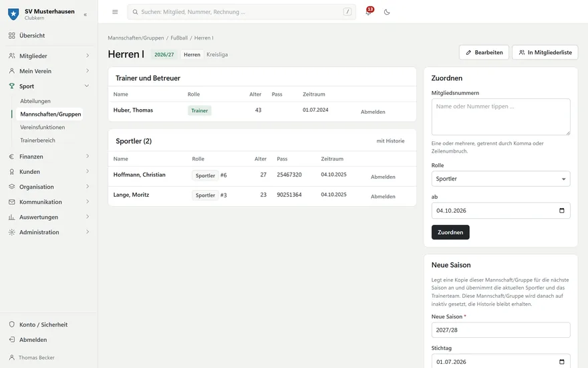Viewport: 588px width, 368px height.
Task: Click Abmelden for Huber, Thomas
Action: [x=373, y=112]
